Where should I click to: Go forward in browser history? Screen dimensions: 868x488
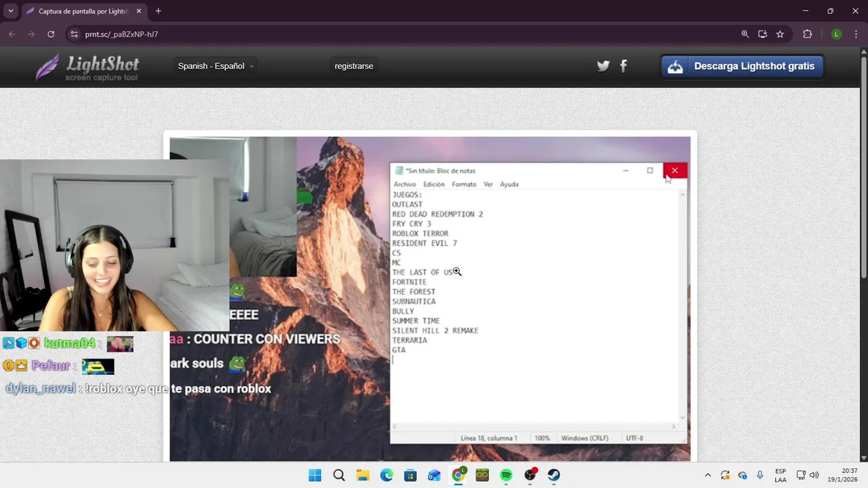click(x=31, y=34)
